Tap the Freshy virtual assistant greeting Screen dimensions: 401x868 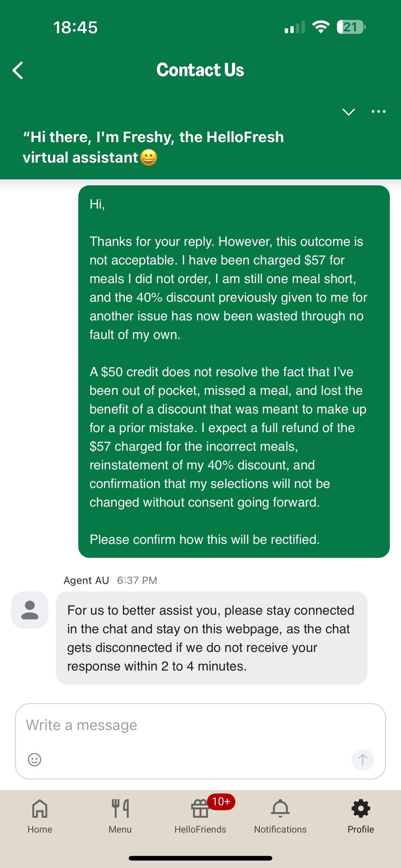[x=153, y=147]
